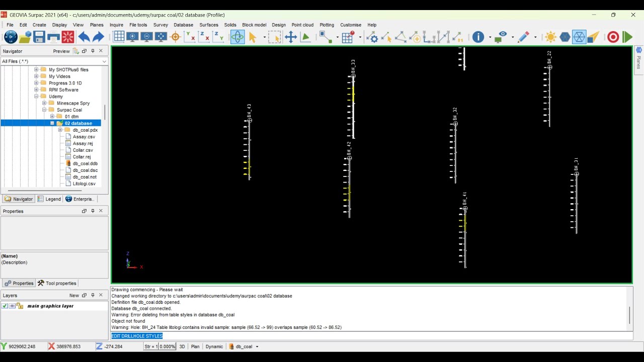Image resolution: width=644 pixels, height=362 pixels.
Task: Click Preview button in Navigator
Action: pyautogui.click(x=61, y=51)
